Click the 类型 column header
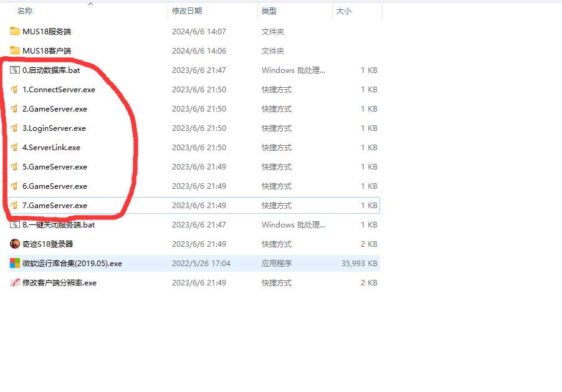 coord(269,11)
